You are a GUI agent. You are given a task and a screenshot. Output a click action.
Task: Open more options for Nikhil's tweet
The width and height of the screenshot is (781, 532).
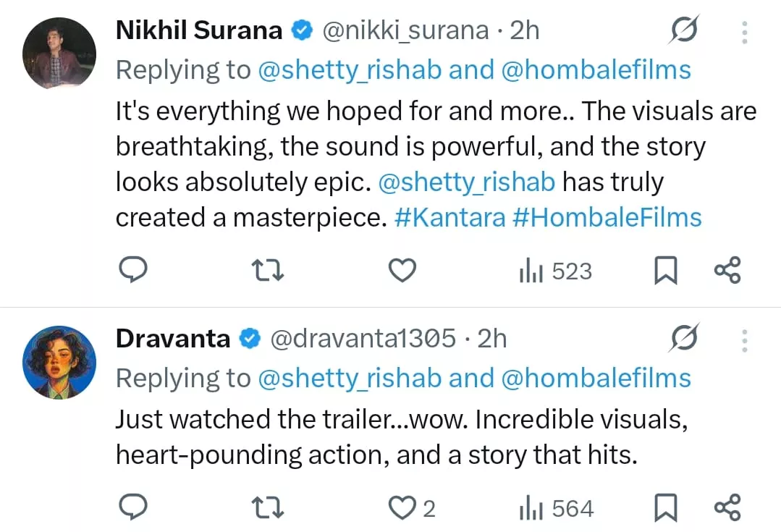(x=745, y=31)
